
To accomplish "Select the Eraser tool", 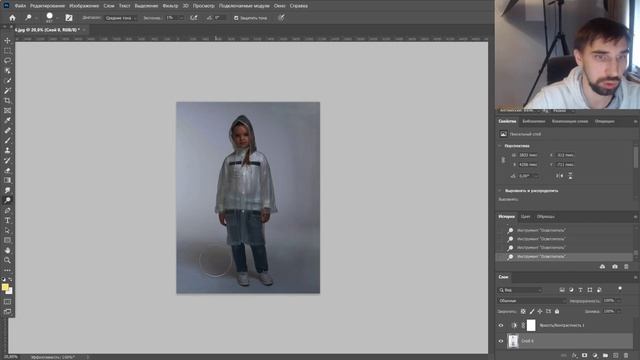I will (x=7, y=170).
